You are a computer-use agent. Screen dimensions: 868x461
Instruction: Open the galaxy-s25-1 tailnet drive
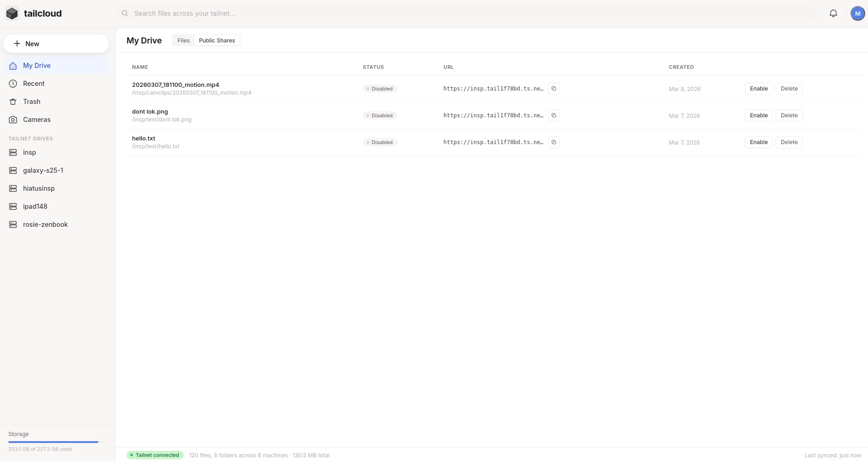click(x=56, y=170)
